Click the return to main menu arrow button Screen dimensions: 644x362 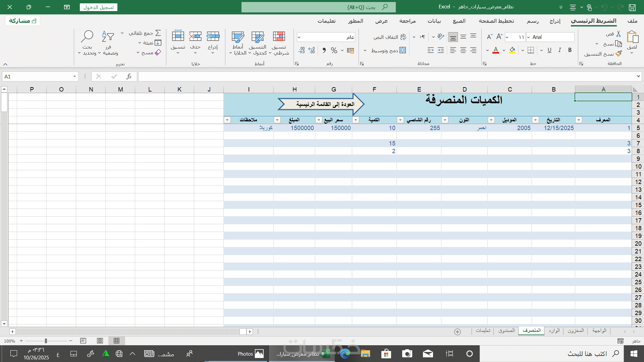click(x=321, y=104)
